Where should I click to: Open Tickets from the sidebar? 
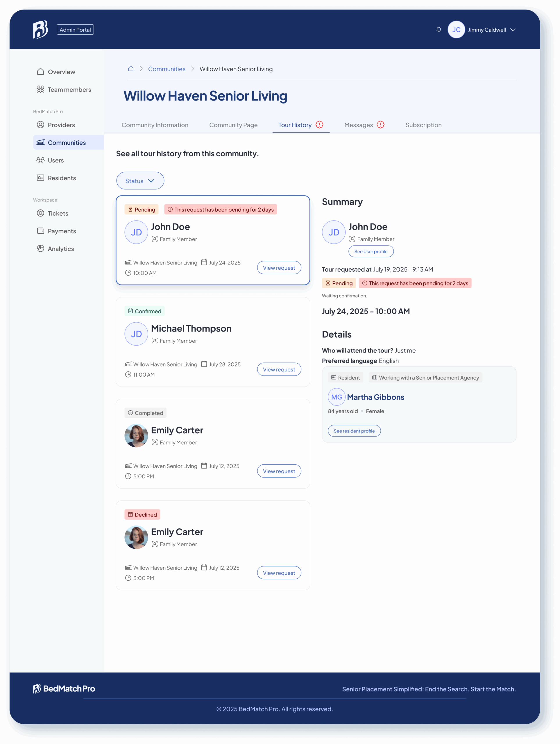[x=58, y=213]
